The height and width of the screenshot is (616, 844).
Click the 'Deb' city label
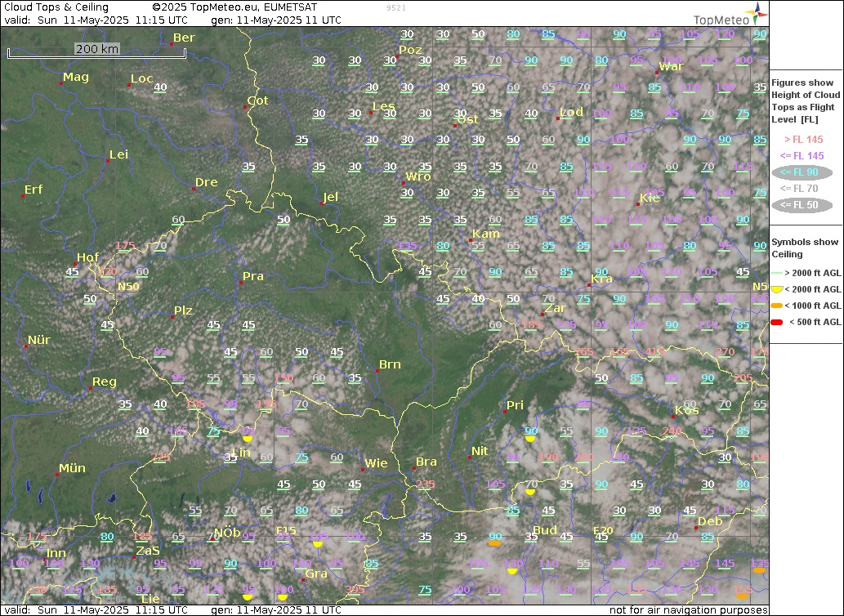click(x=710, y=521)
